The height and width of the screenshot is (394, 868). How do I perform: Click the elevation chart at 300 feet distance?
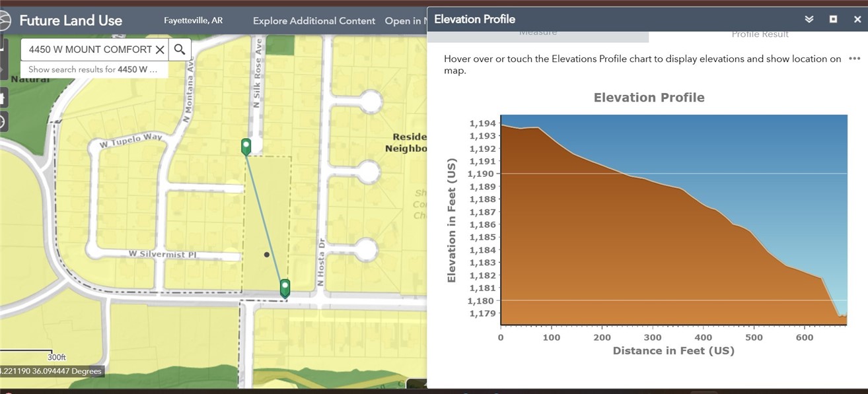pos(653,251)
